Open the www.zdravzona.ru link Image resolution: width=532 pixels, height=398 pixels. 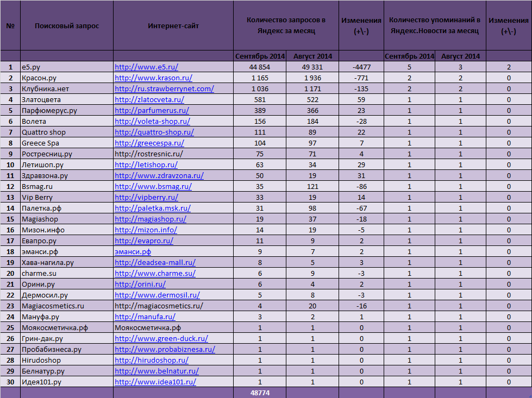pyautogui.click(x=159, y=175)
